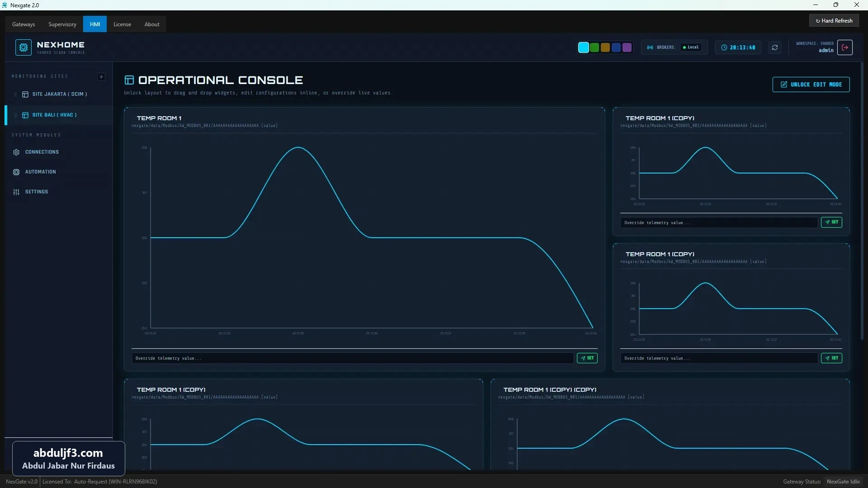Click SET in middle-right Temp Room 1 (Copy)

point(831,358)
